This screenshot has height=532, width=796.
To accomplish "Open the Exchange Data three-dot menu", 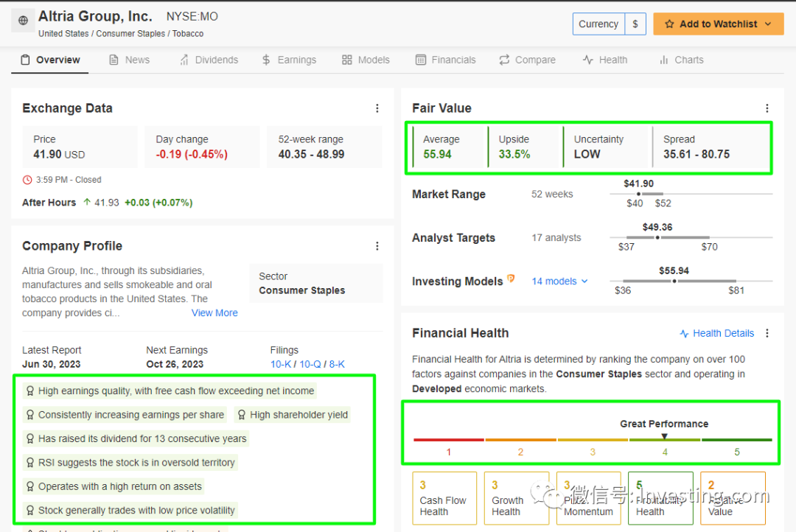I will (x=377, y=108).
